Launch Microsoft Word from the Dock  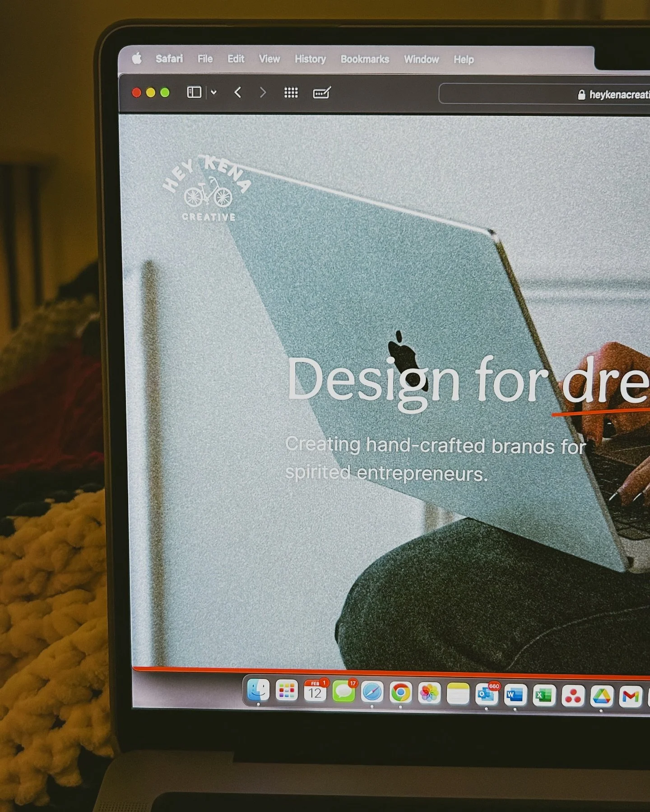(515, 695)
